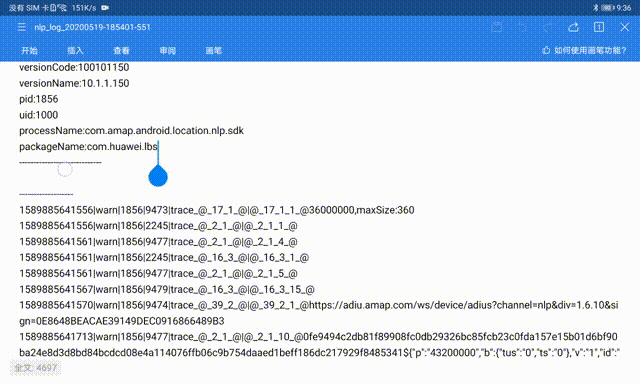Tap the blue teardrop cursor handle
640x384 pixels.
tap(158, 176)
